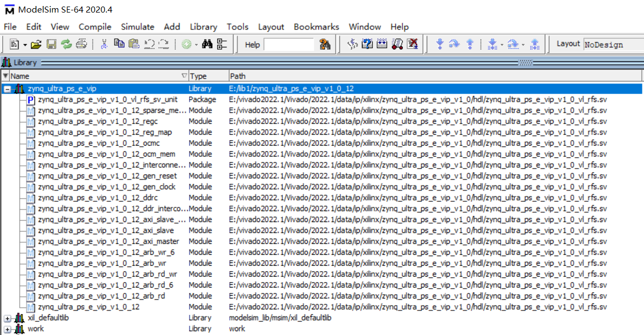Viewport: 644px width, 335px height.
Task: Click the Break icon with red X
Action: coord(413,44)
